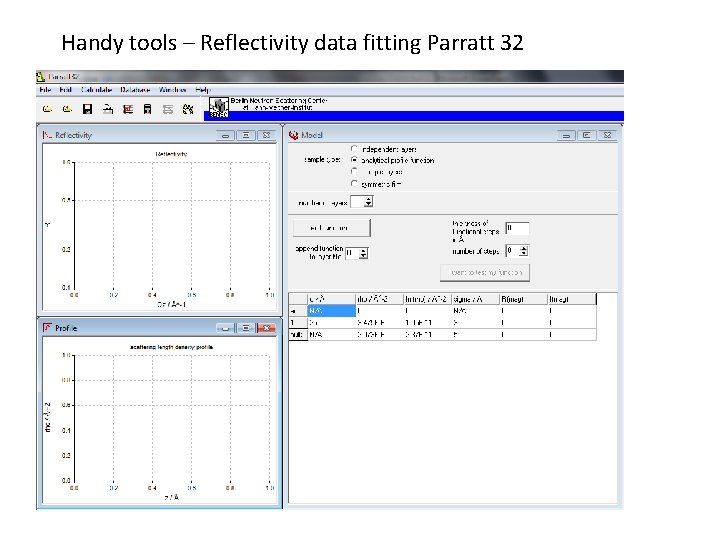
Task: Select the symmetric film sample type
Action: 354,183
